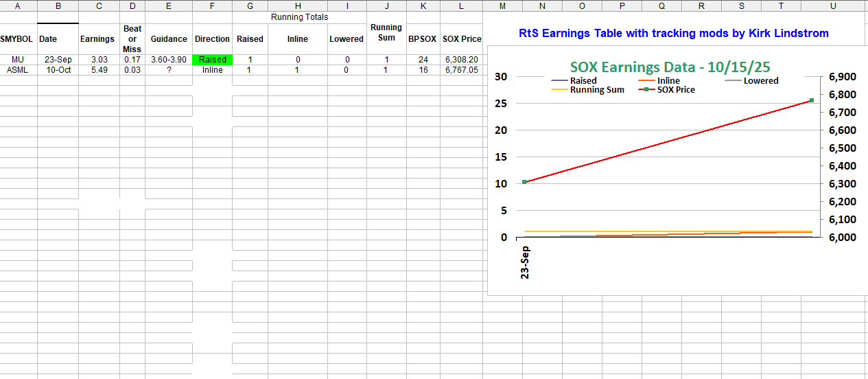
Task: Click the SOX Price header cell
Action: pyautogui.click(x=461, y=39)
